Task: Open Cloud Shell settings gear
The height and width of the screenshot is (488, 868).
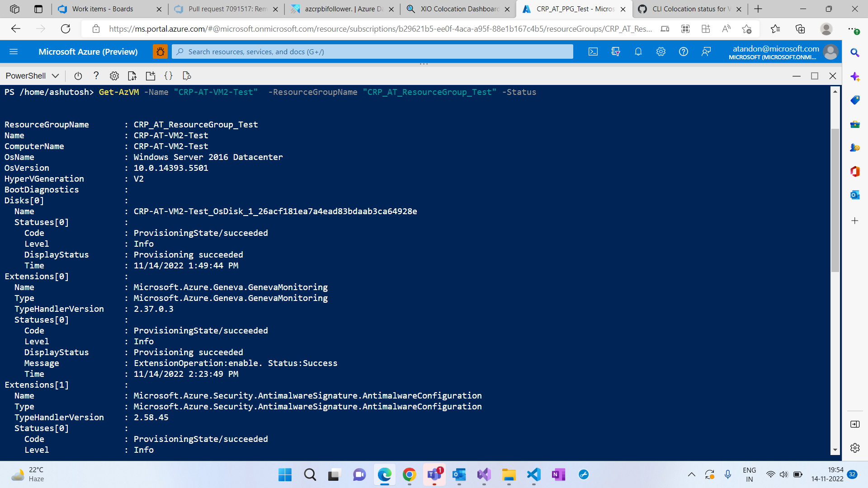Action: [x=114, y=75]
